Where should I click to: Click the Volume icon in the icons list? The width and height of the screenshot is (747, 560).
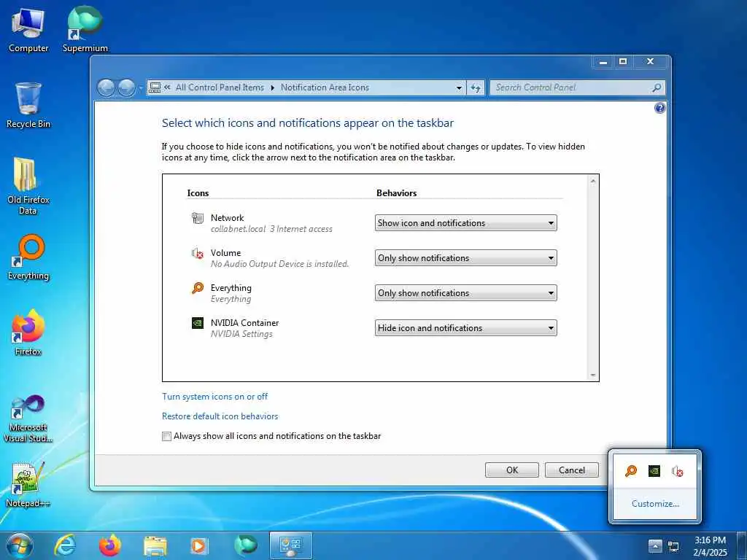(x=197, y=253)
